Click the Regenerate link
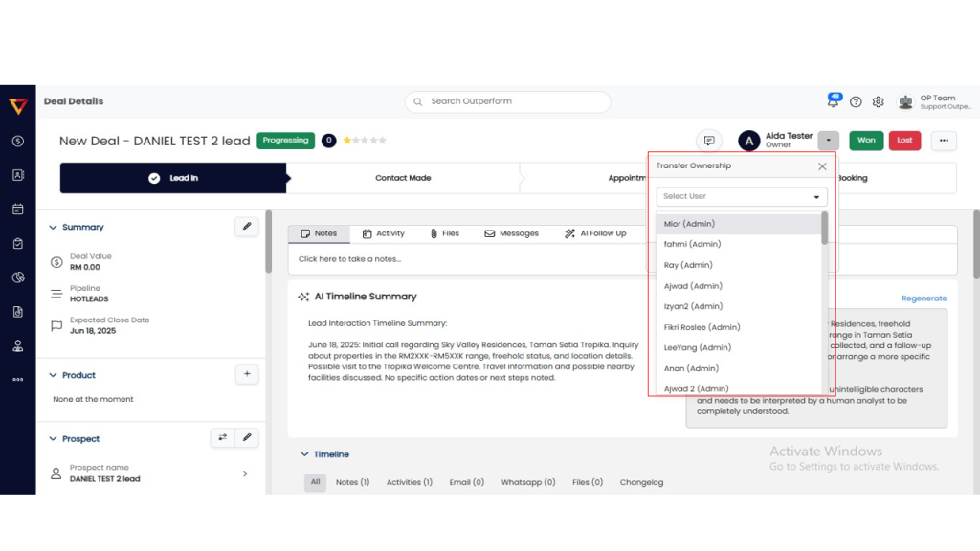Viewport: 980px width, 551px height. coord(924,298)
